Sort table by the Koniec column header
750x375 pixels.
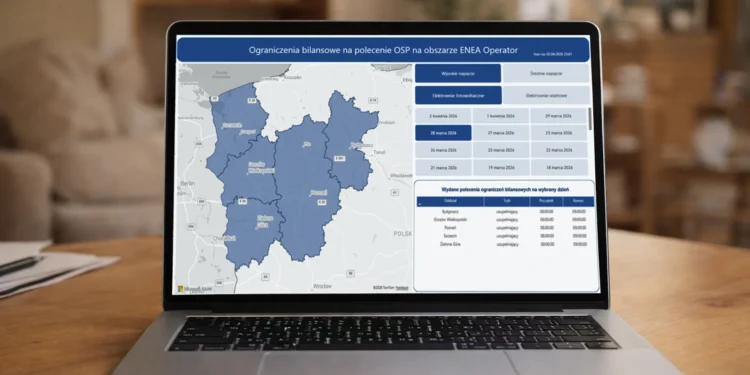point(578,201)
